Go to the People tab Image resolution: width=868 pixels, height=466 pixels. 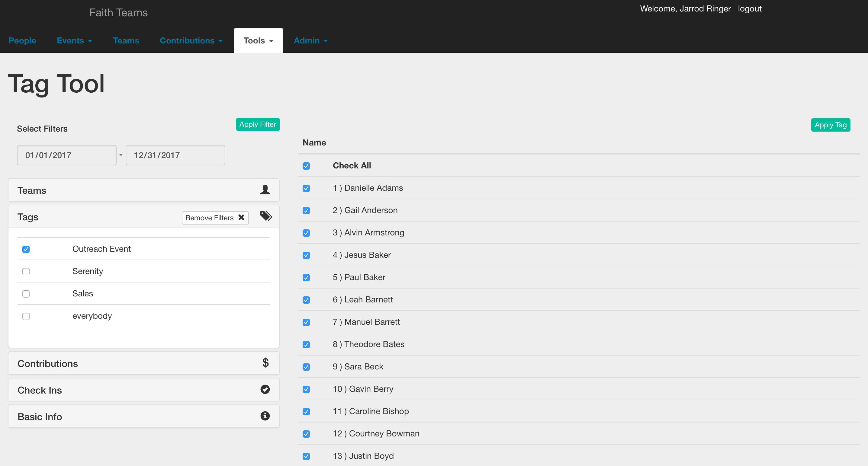22,41
